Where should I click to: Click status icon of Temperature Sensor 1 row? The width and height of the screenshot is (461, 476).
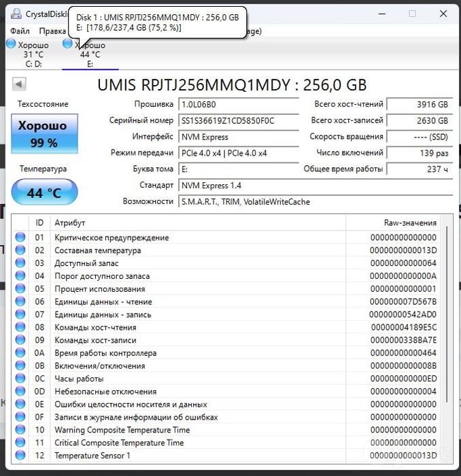(x=20, y=455)
